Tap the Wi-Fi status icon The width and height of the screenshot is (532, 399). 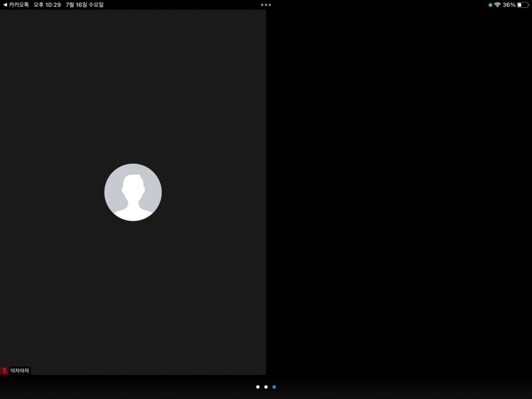pyautogui.click(x=497, y=5)
